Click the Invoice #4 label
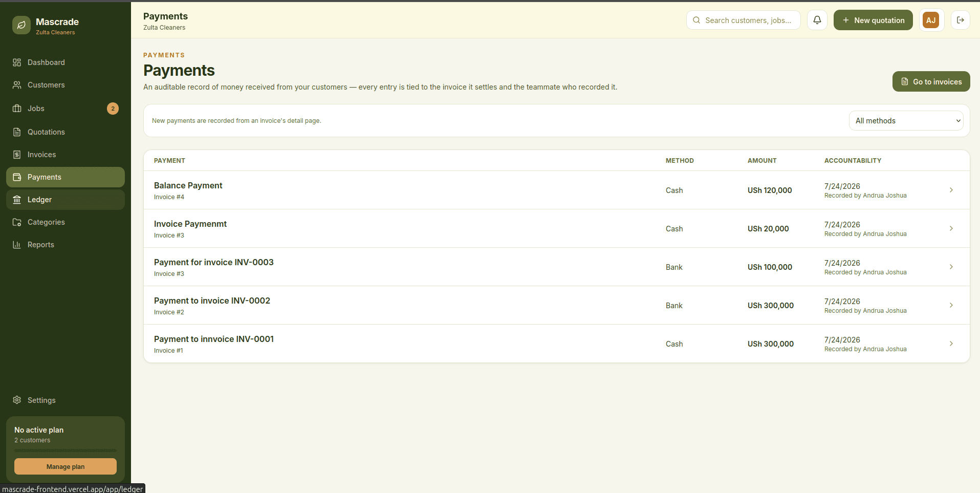The height and width of the screenshot is (493, 980). pyautogui.click(x=169, y=197)
